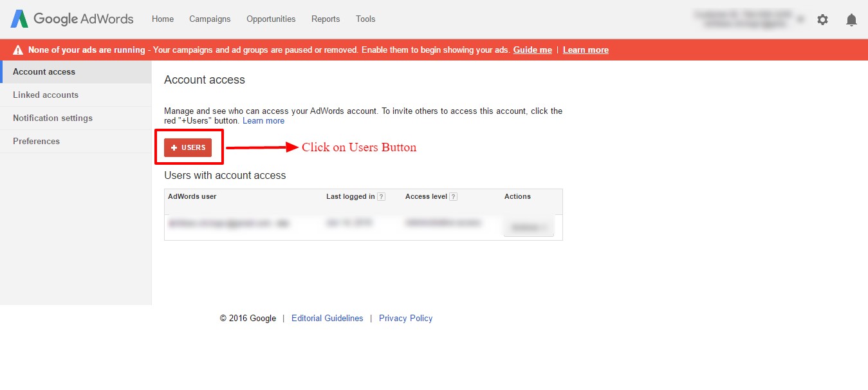Open Notification settings in the sidebar
This screenshot has width=868, height=390.
pyautogui.click(x=76, y=118)
